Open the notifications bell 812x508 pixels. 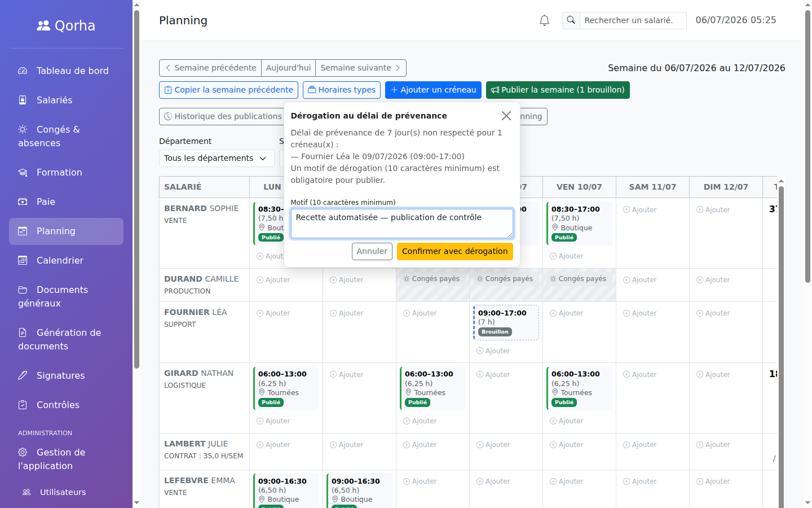tap(544, 20)
